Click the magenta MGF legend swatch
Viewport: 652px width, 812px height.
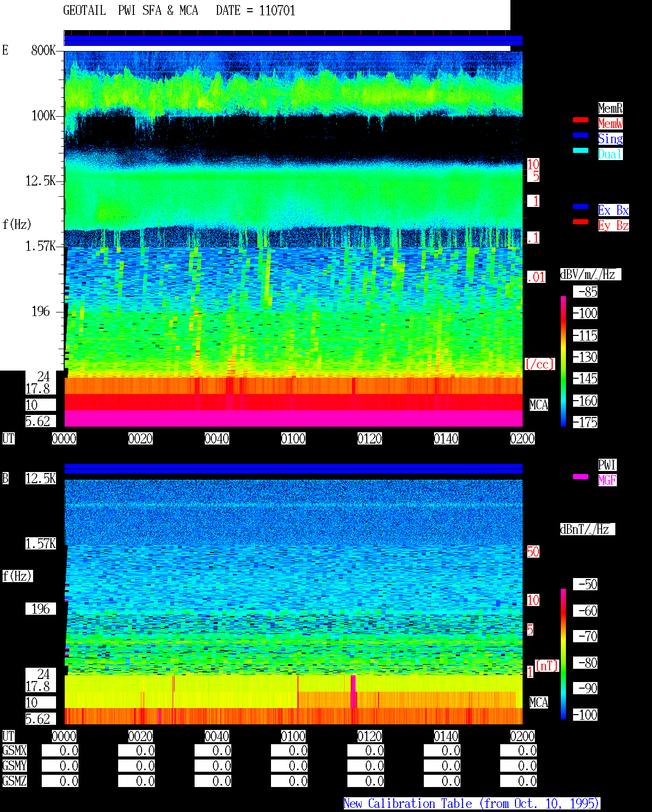tap(581, 477)
